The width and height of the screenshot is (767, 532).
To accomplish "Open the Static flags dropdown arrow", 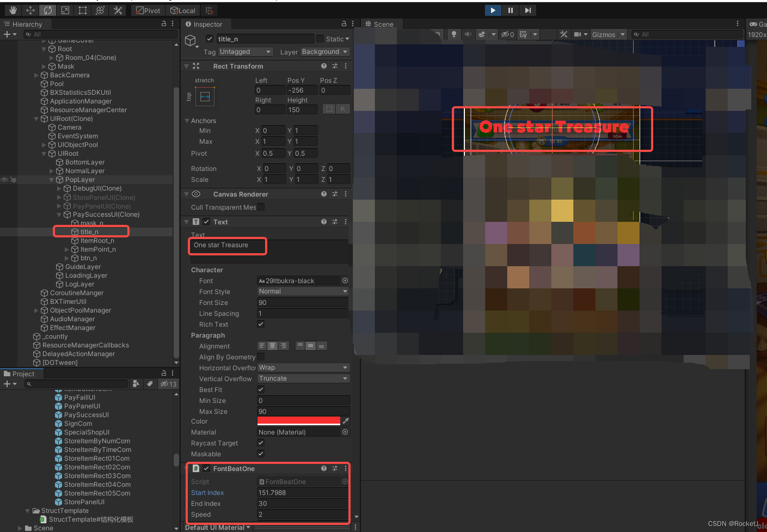I will click(347, 39).
